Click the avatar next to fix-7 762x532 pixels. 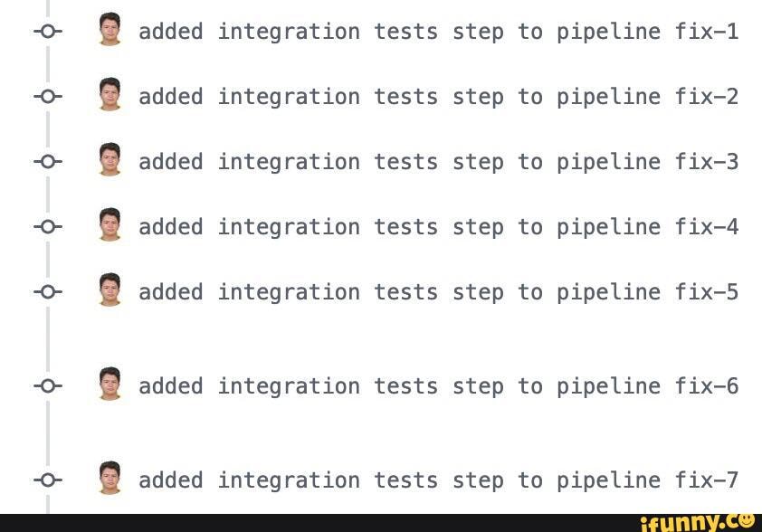pos(110,480)
